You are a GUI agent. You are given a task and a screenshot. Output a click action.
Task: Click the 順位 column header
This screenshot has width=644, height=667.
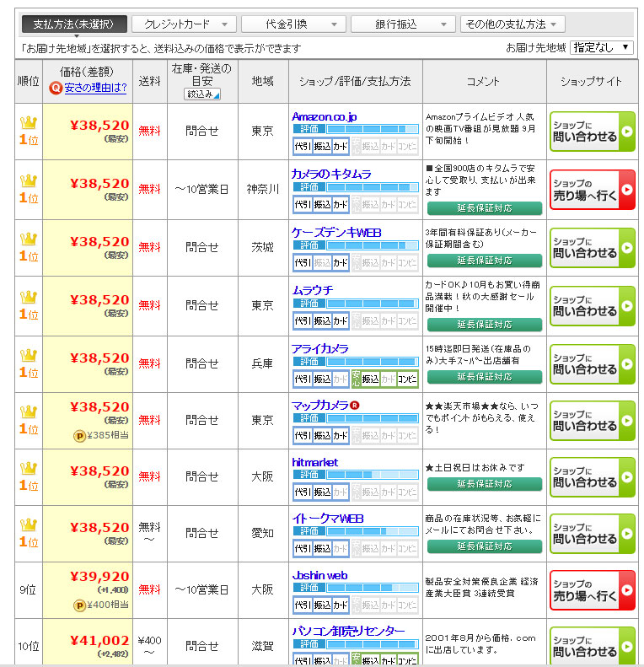tap(29, 81)
